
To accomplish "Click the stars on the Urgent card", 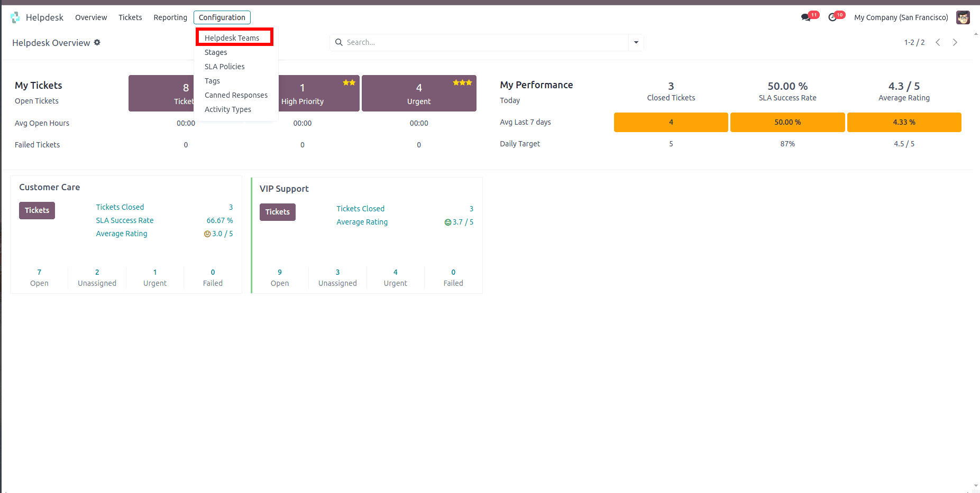I will click(461, 82).
